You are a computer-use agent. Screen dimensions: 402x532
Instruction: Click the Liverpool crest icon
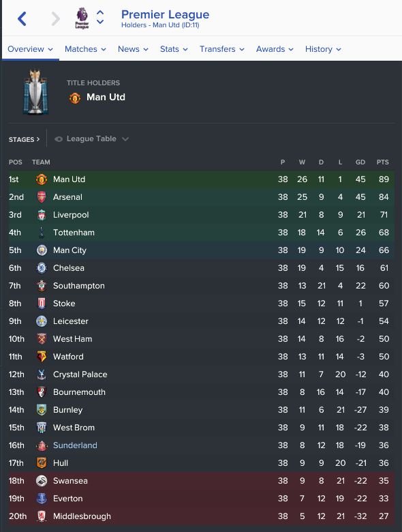pyautogui.click(x=42, y=215)
